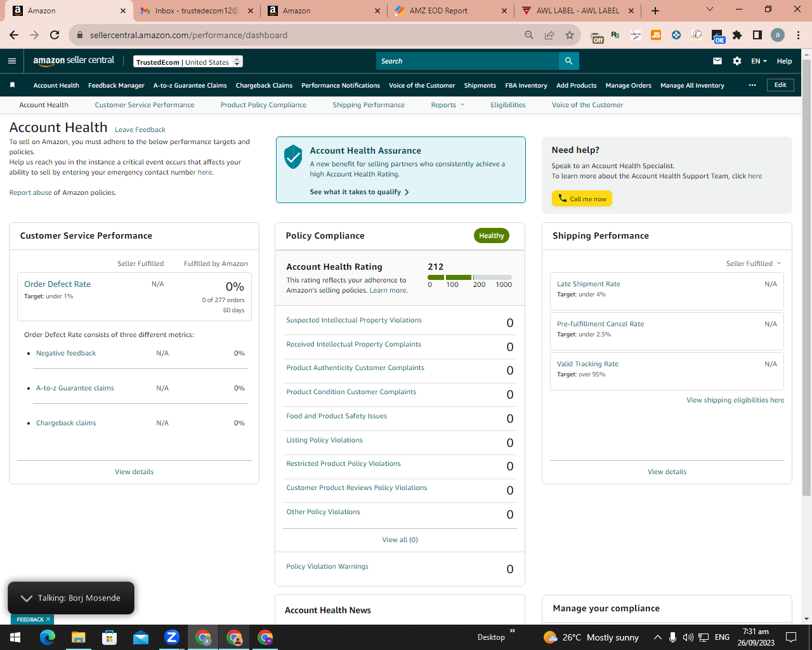This screenshot has height=650, width=812.
Task: Open the hamburger navigation menu
Action: pyautogui.click(x=12, y=61)
